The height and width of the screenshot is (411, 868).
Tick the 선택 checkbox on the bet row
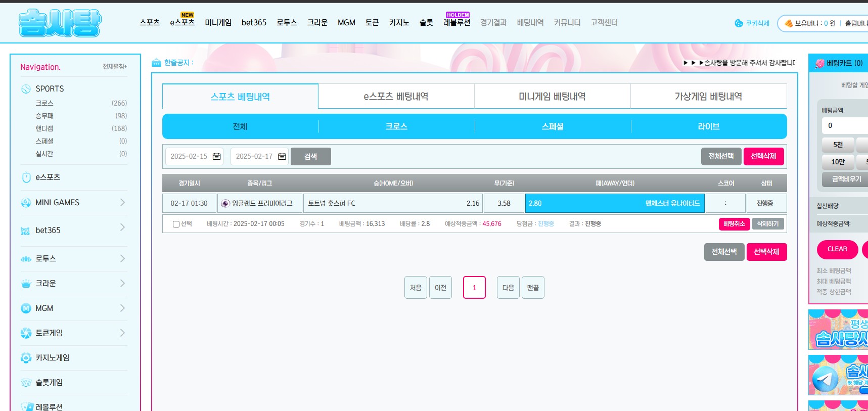click(x=176, y=224)
